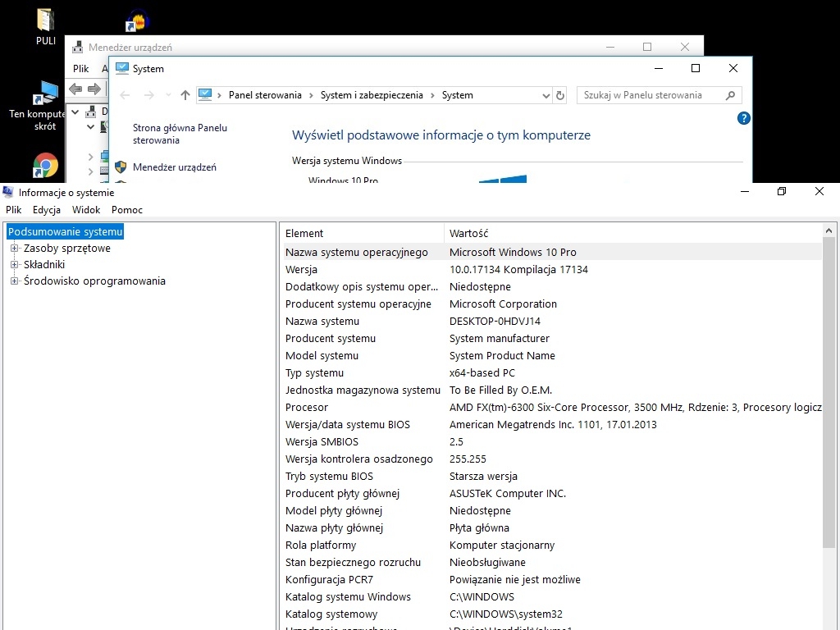The height and width of the screenshot is (630, 840).
Task: Select the Zasoby sprzętowe tree item label
Action: pos(67,248)
